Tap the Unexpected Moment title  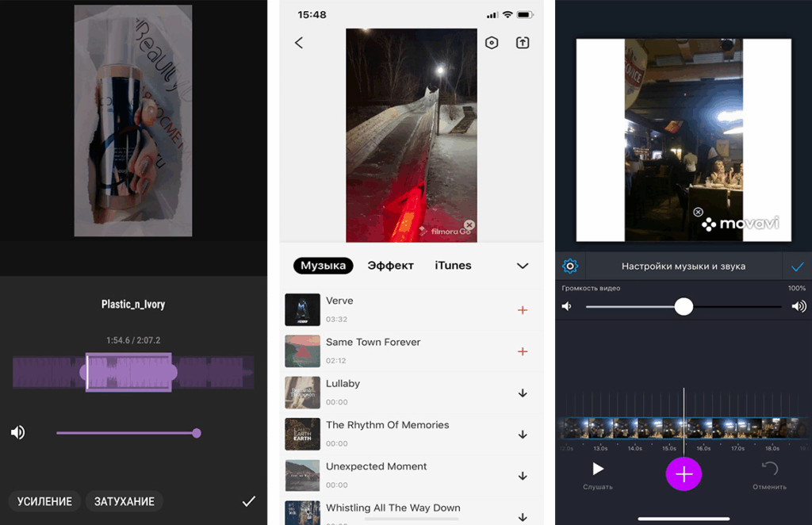tap(377, 466)
